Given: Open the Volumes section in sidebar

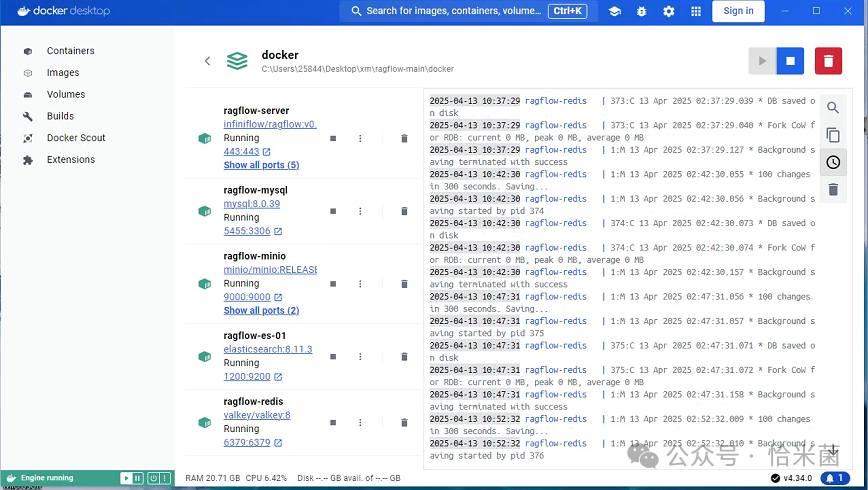Looking at the screenshot, I should click(65, 94).
